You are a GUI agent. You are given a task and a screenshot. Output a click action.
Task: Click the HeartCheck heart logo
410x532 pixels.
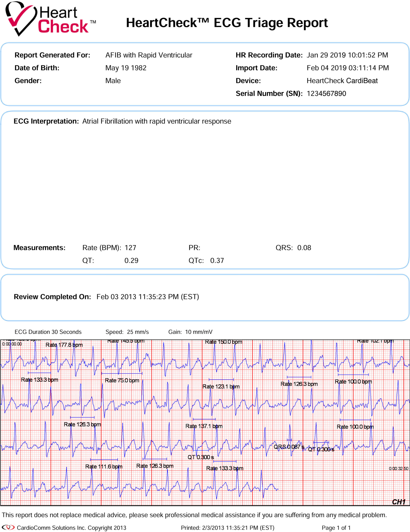point(21,19)
